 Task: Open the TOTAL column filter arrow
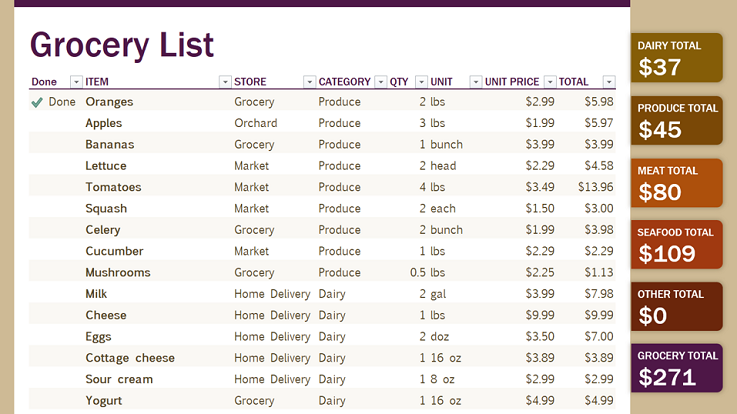click(609, 82)
